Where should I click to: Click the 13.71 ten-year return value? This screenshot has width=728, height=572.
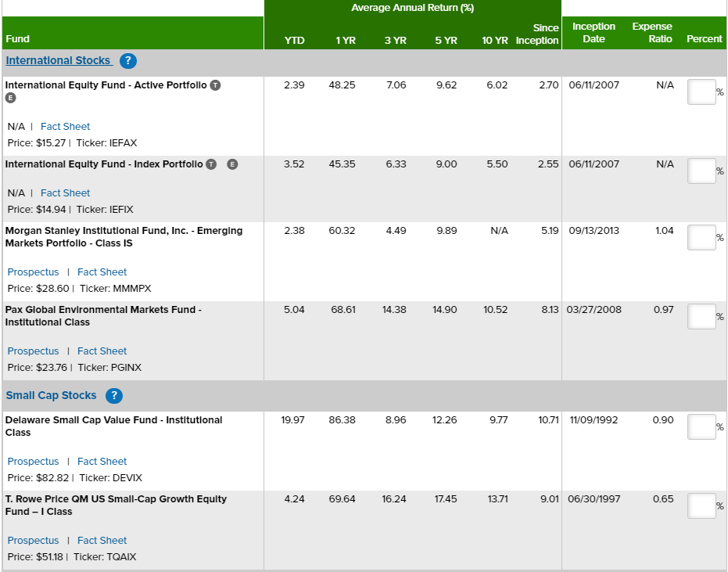(497, 499)
